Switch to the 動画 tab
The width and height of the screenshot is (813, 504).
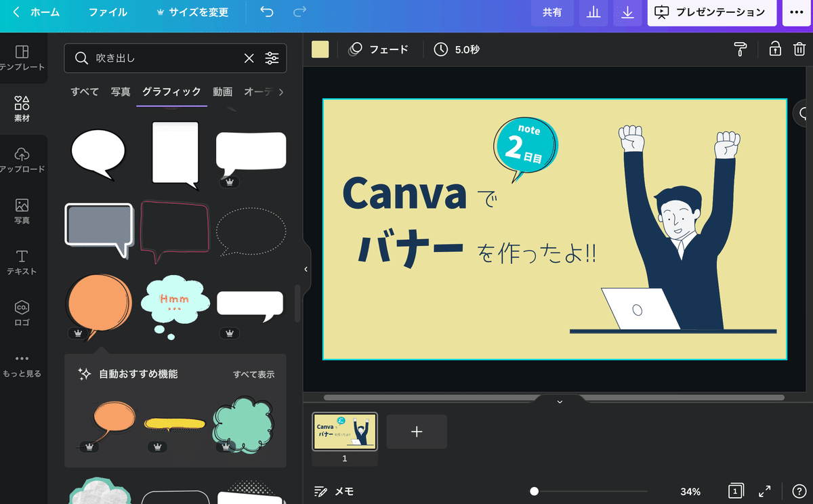tap(222, 92)
